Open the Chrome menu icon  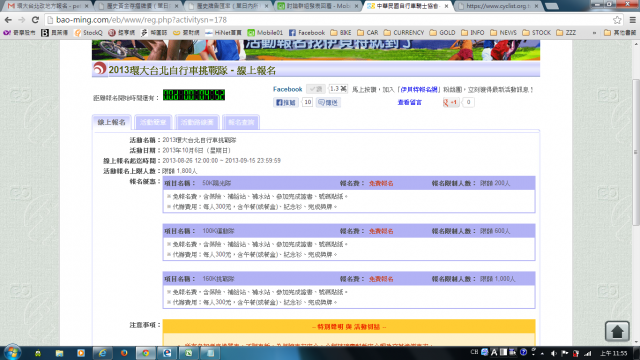632,20
